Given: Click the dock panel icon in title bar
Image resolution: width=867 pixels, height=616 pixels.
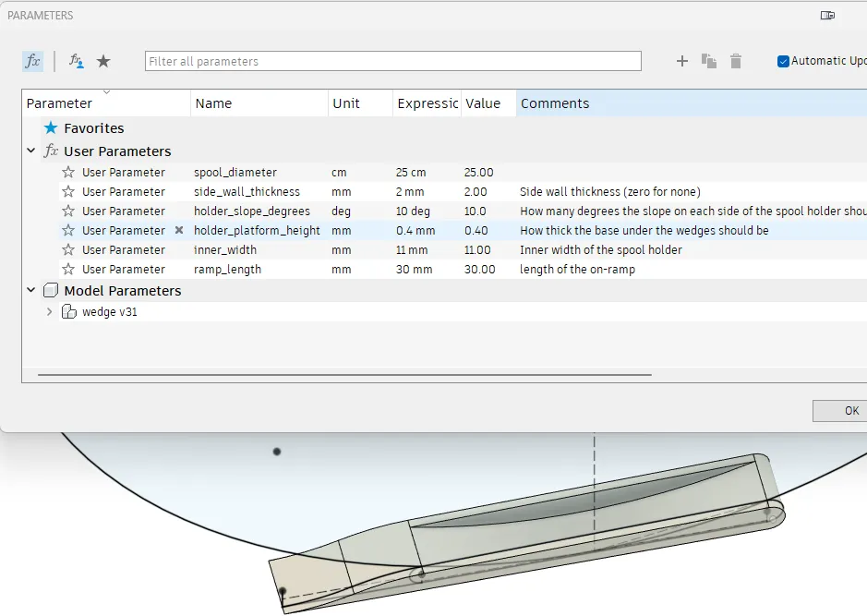Looking at the screenshot, I should [827, 16].
